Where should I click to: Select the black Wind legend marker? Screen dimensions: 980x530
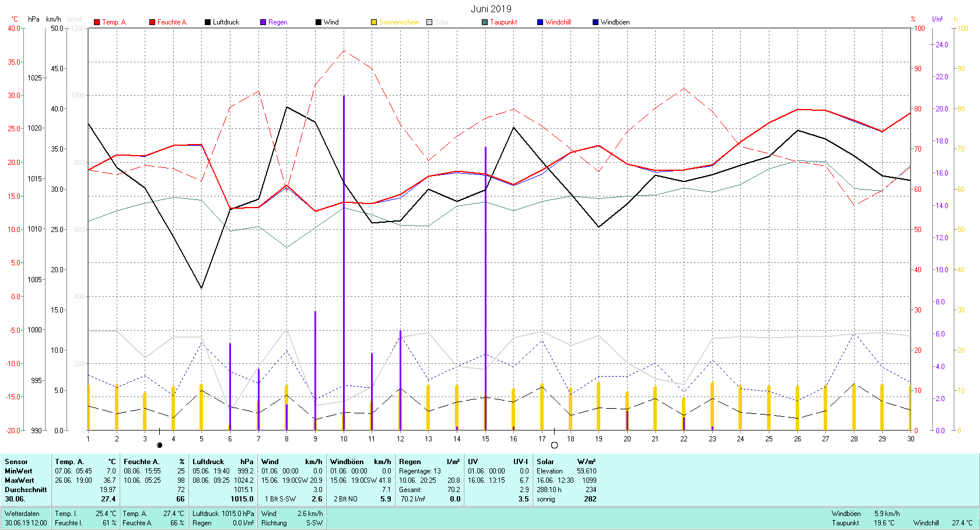coord(318,22)
